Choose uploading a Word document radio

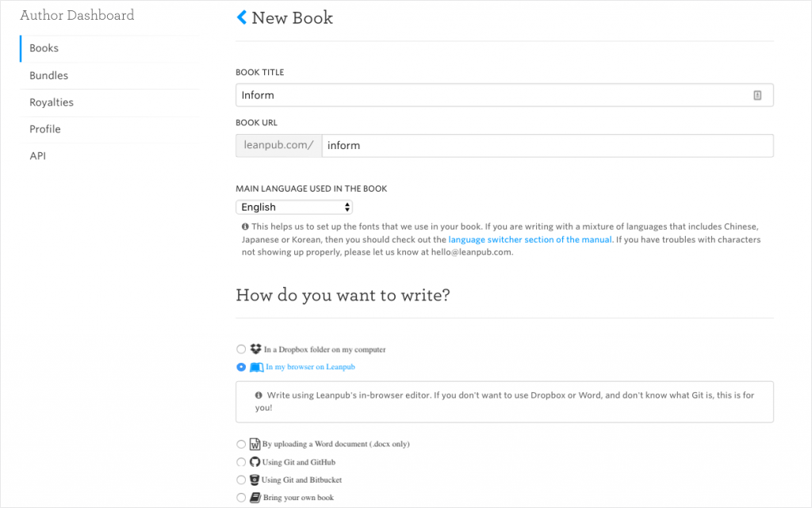pos(241,444)
